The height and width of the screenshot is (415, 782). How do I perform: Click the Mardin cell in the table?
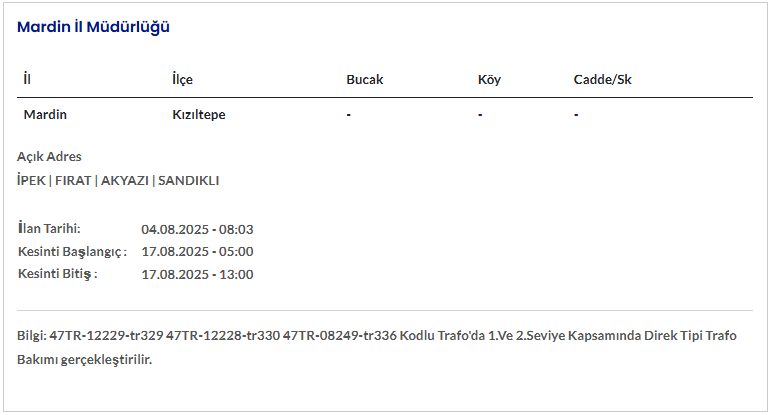tap(45, 115)
